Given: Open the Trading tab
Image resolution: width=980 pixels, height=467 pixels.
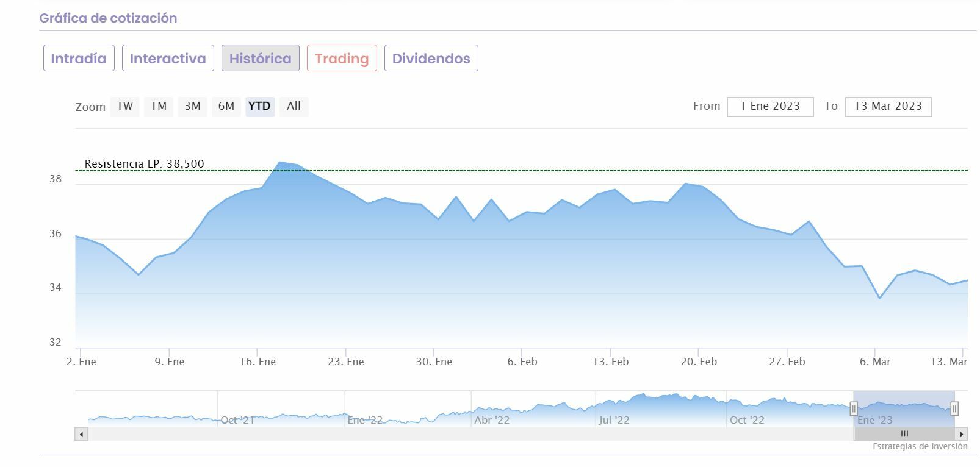Looking at the screenshot, I should click(342, 59).
